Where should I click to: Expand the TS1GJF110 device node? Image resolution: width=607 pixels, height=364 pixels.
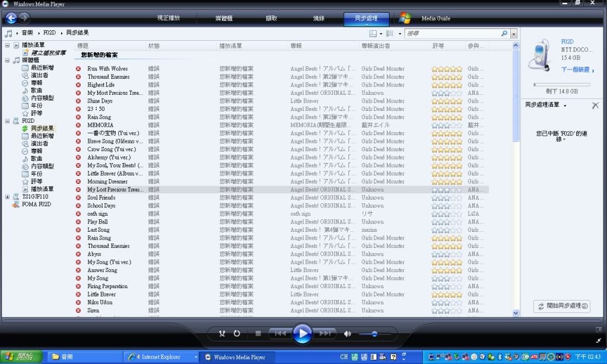coord(7,197)
